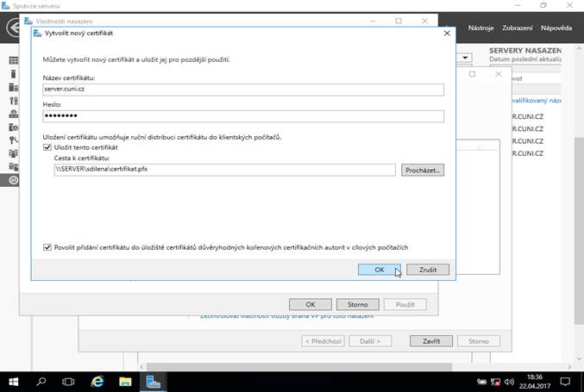This screenshot has width=584, height=392.
Task: Select All Servers twin-server sidebar icon
Action: pyautogui.click(x=14, y=87)
